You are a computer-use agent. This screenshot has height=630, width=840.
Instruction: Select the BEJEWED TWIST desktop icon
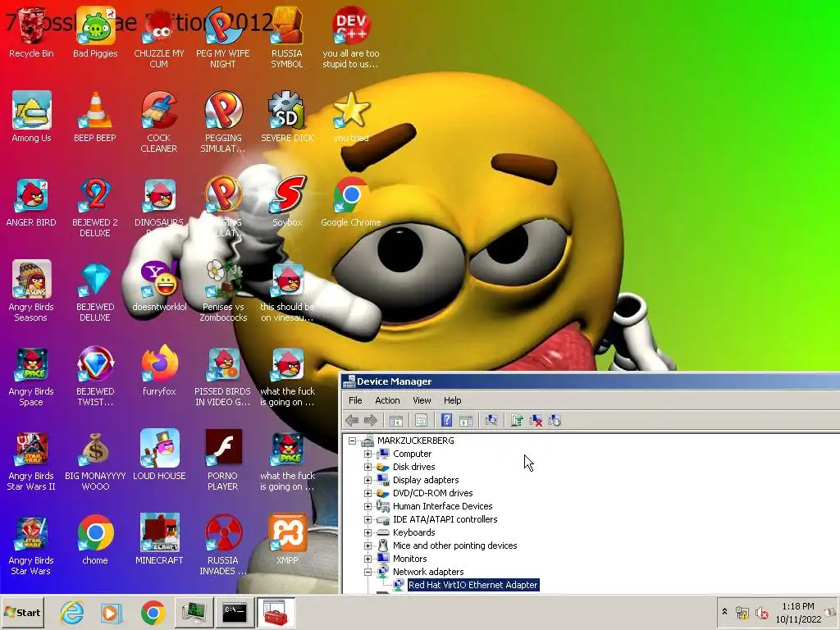tap(95, 376)
